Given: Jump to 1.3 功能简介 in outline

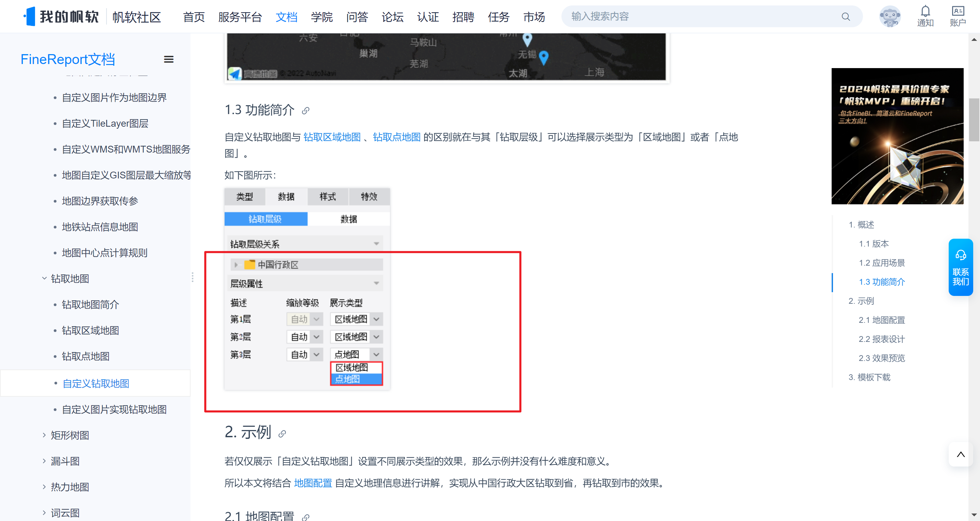Looking at the screenshot, I should (882, 282).
